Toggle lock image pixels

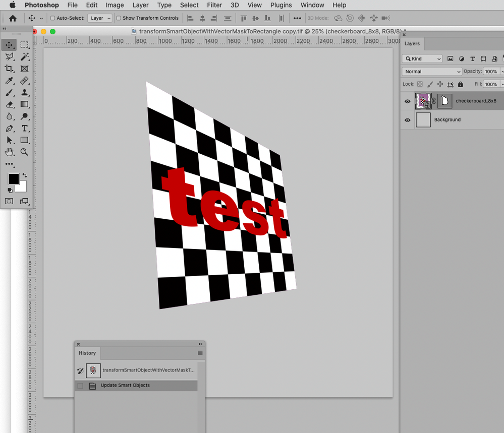pyautogui.click(x=430, y=84)
